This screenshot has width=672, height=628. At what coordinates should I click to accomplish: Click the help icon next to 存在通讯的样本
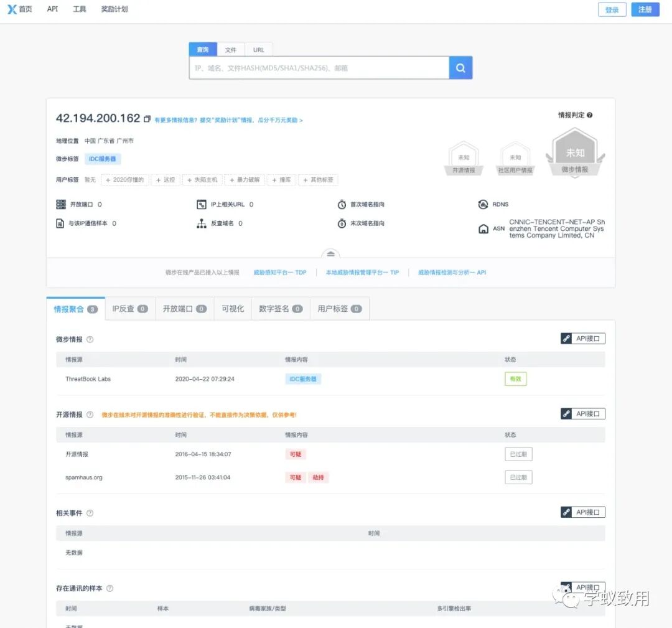pos(110,588)
